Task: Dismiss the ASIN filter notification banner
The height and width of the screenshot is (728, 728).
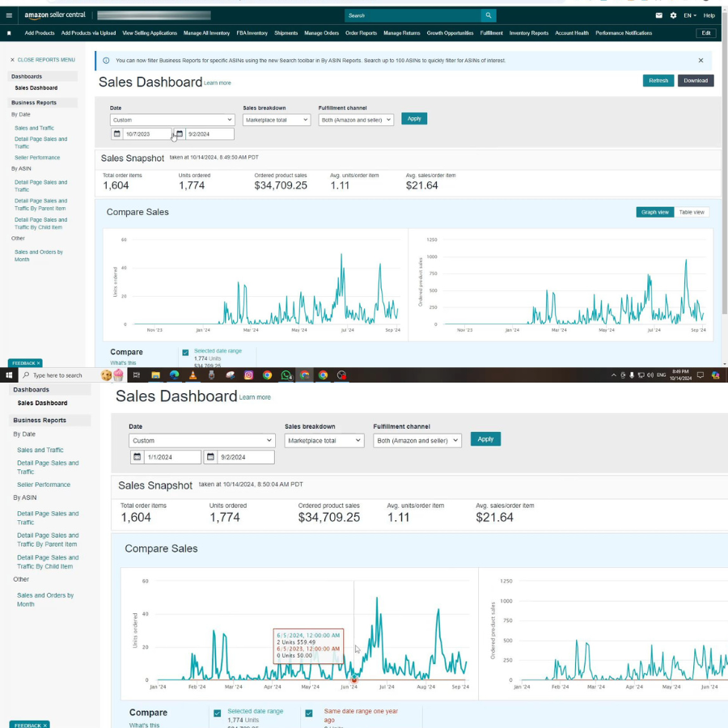Action: pos(700,61)
